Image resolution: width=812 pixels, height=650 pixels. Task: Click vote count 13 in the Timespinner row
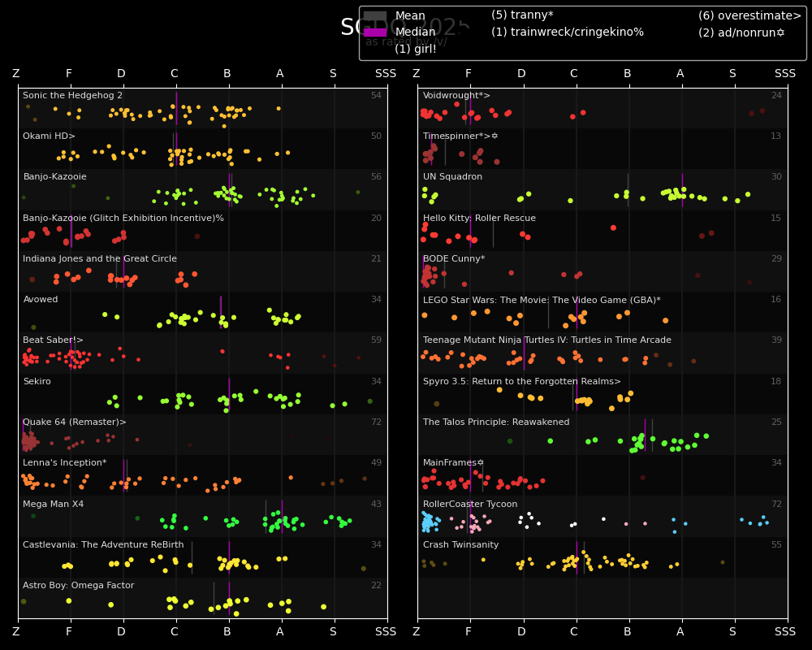(776, 136)
